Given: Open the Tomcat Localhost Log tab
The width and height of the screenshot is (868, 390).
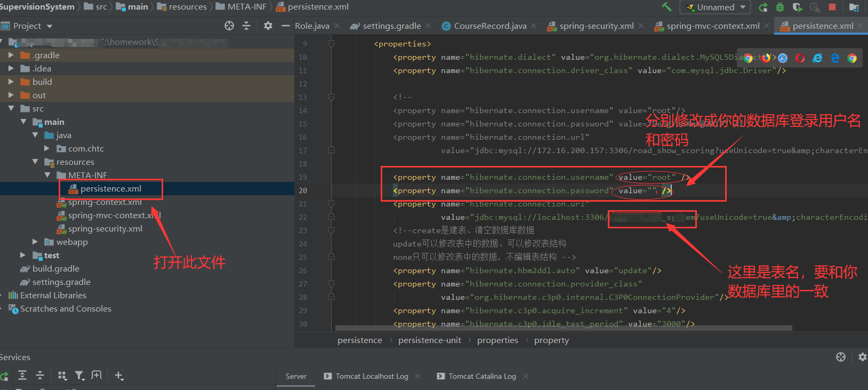Looking at the screenshot, I should tap(366, 376).
